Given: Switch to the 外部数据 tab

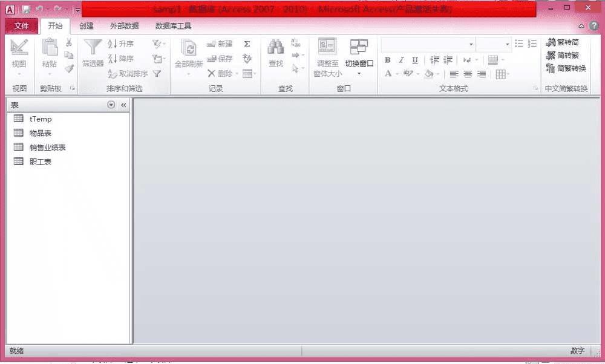Looking at the screenshot, I should click(x=124, y=26).
